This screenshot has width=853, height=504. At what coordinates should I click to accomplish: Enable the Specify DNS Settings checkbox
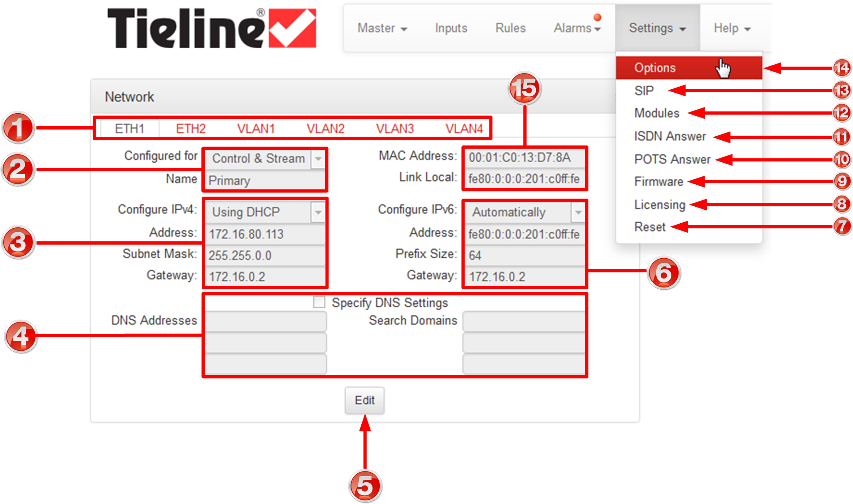point(319,302)
